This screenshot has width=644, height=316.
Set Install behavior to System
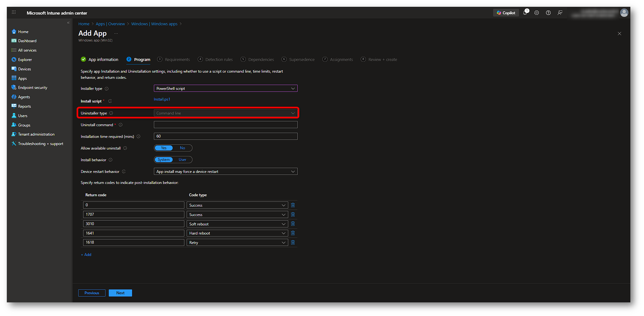[x=164, y=160]
